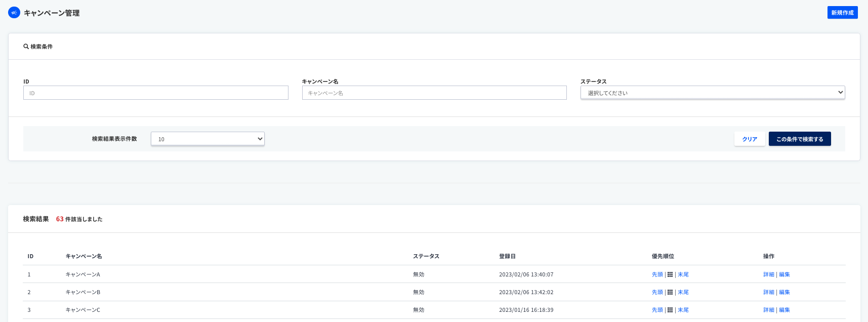The height and width of the screenshot is (322, 868).
Task: Open 詳細 for キャンペーンC
Action: point(769,310)
